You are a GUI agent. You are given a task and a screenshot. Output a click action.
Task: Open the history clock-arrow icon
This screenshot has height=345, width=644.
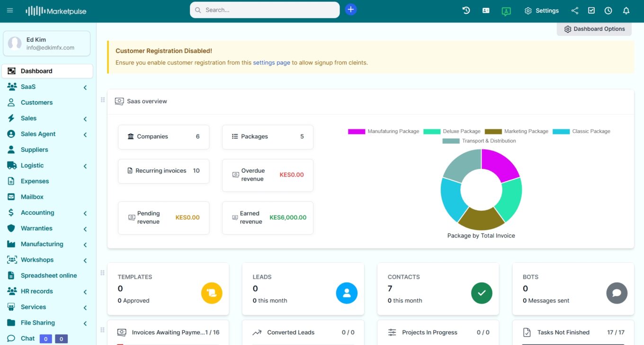click(466, 10)
